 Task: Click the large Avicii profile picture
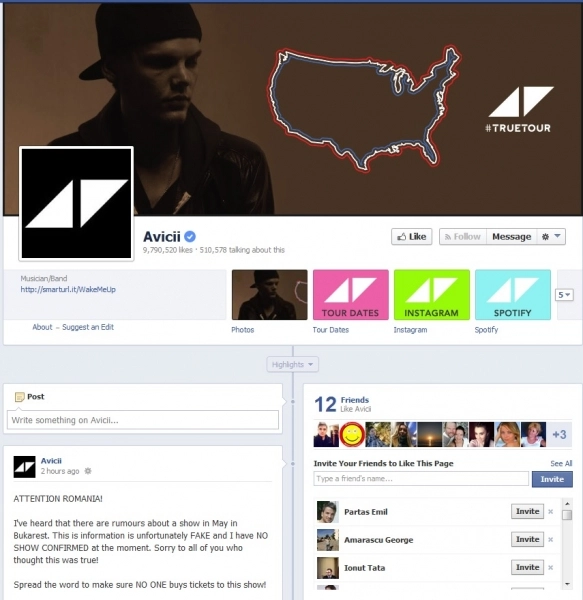(x=76, y=204)
